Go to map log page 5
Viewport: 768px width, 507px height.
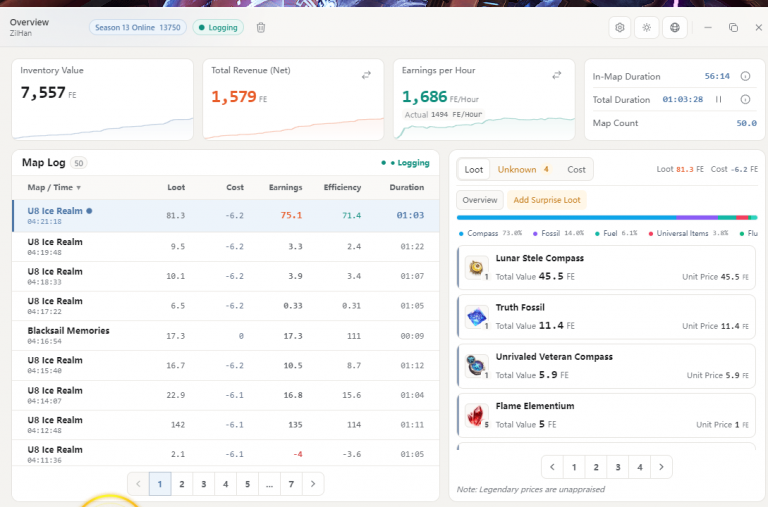[x=247, y=484]
